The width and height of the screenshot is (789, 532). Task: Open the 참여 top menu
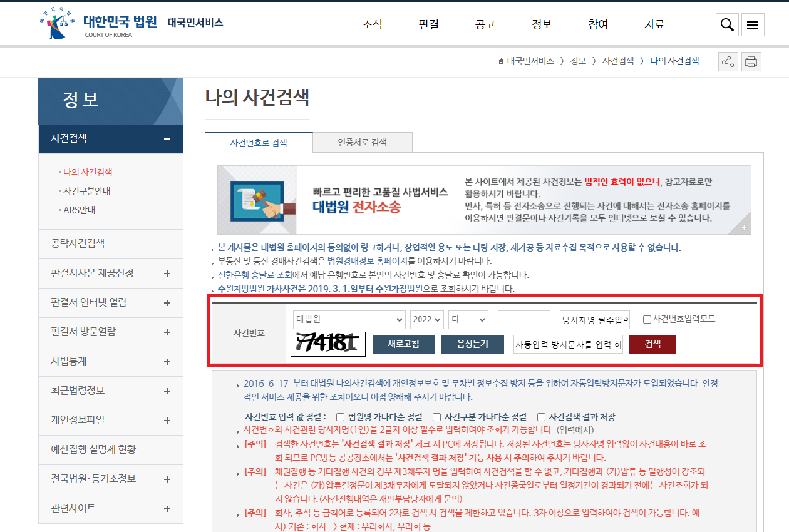[598, 24]
